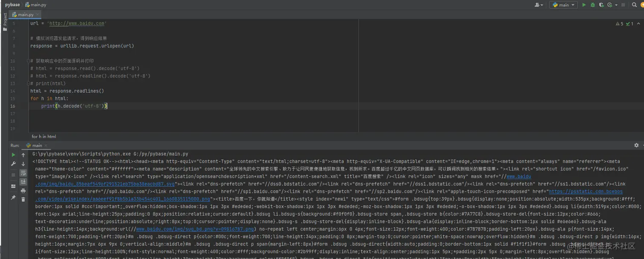The width and height of the screenshot is (644, 259).
Task: Open Search Everywhere magnifier
Action: 635,5
